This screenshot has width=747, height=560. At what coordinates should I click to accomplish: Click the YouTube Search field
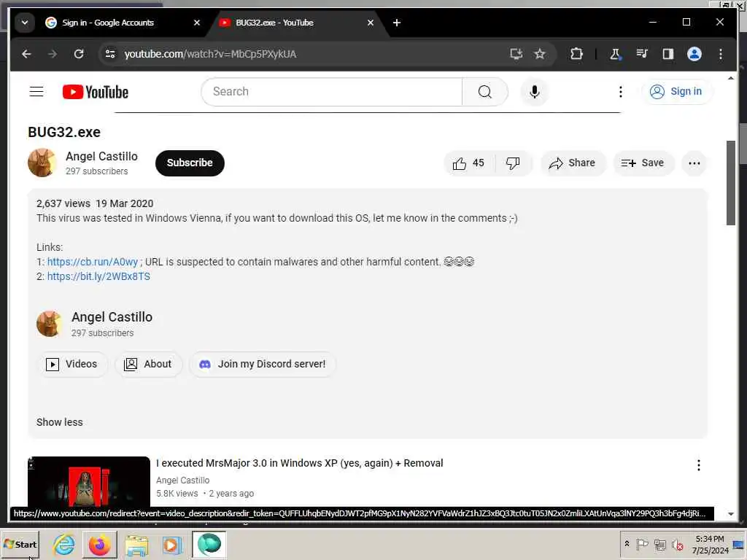(x=332, y=91)
